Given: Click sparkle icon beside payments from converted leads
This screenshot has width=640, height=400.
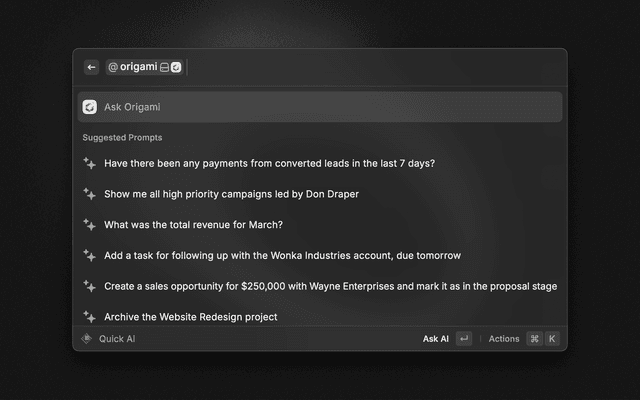Looking at the screenshot, I should click(x=90, y=163).
